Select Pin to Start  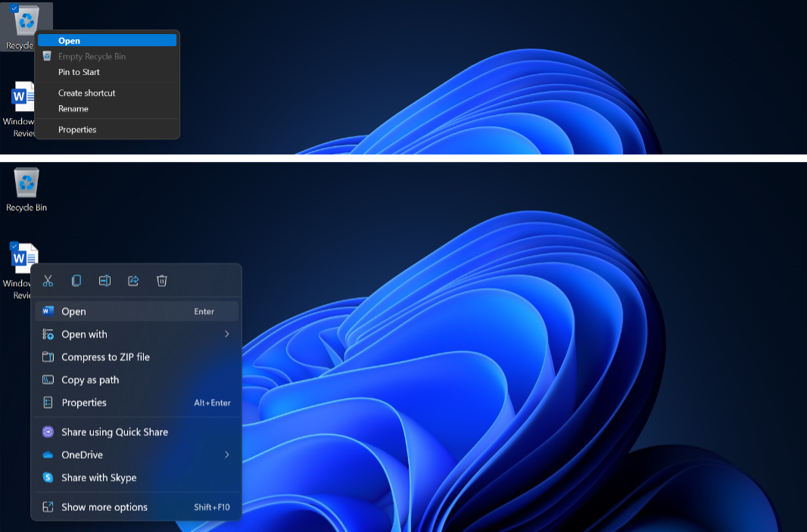107,72
